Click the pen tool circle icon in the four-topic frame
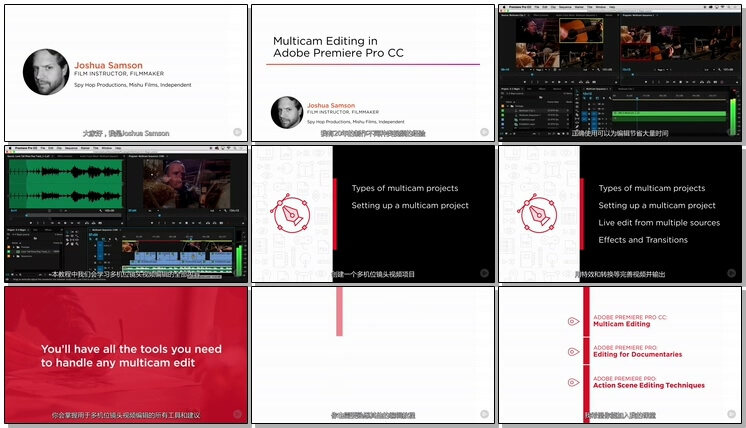Image resolution: width=746 pixels, height=428 pixels. click(538, 214)
